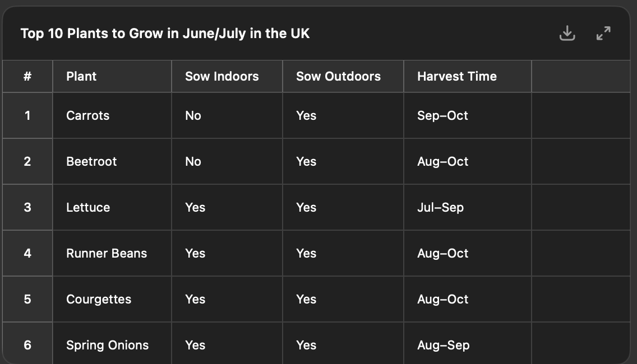Screen dimensions: 637x364
Task: Click the # column header
Action: (27, 76)
